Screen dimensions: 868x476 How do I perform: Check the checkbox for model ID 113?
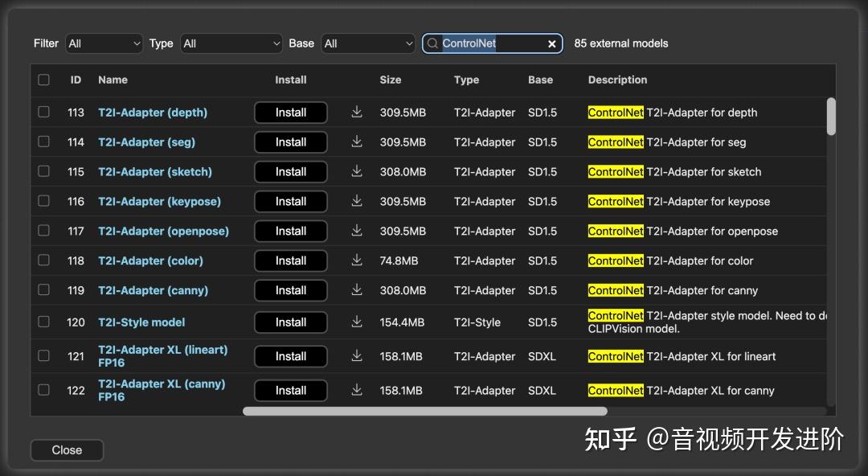43,113
